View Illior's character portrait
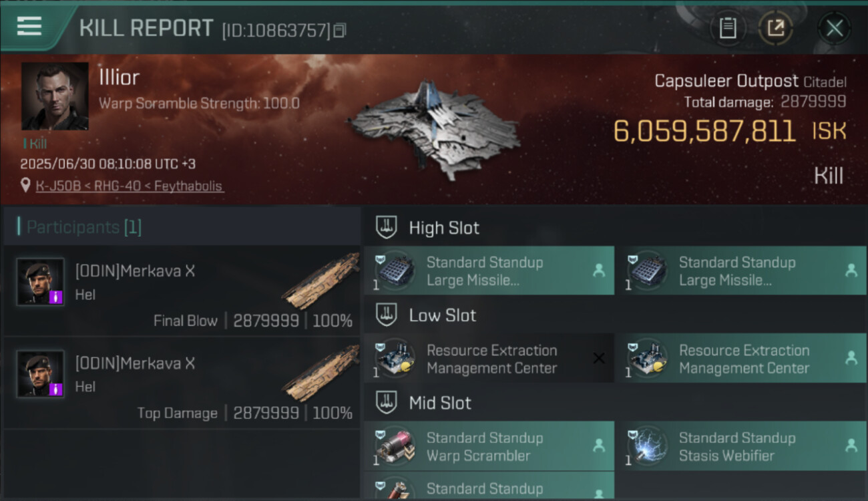The image size is (868, 501). (55, 96)
